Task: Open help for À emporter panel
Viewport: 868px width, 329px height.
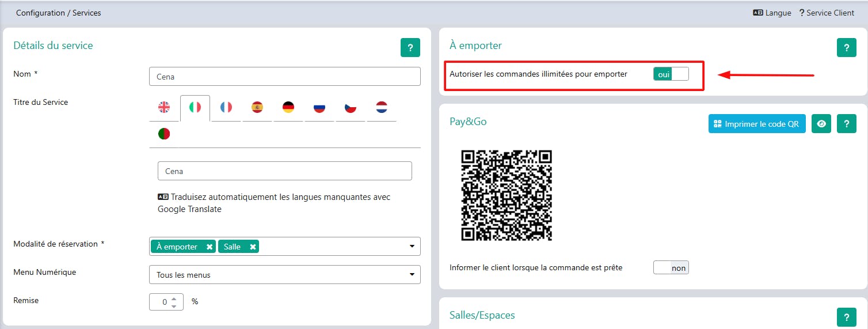Action: coord(846,47)
